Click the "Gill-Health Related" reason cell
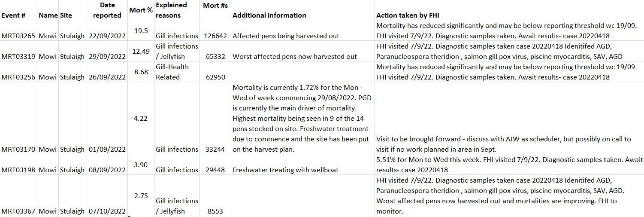644x217 pixels. (x=172, y=72)
